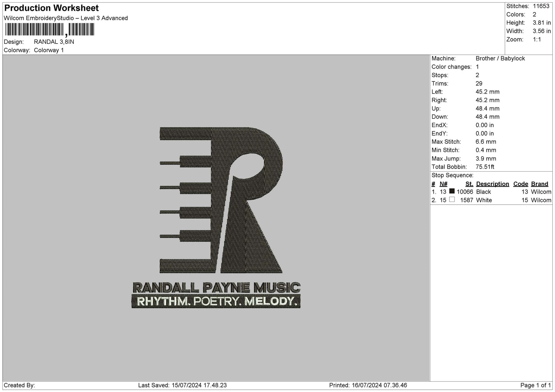Click the 'Description' column header
The image size is (555, 392).
point(492,184)
